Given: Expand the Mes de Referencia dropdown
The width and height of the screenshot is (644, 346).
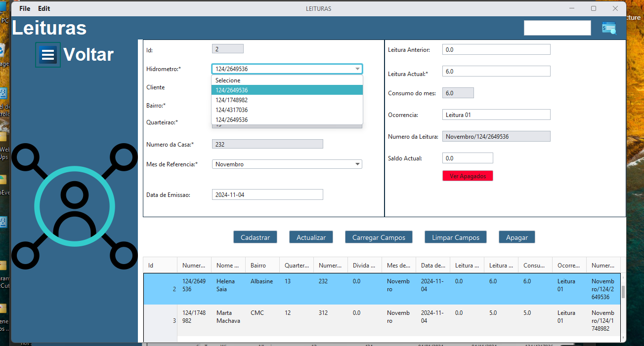Looking at the screenshot, I should [357, 164].
